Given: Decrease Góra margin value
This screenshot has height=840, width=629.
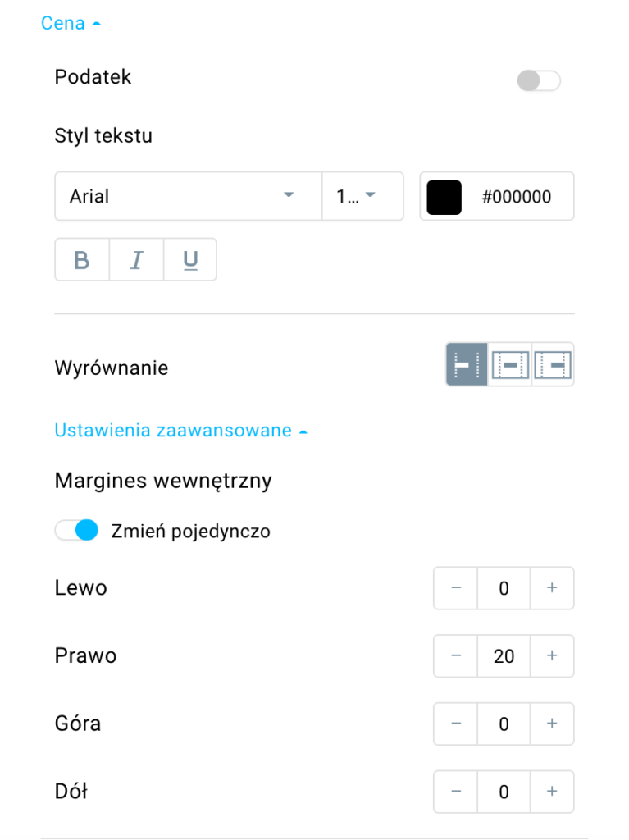Looking at the screenshot, I should [x=456, y=724].
